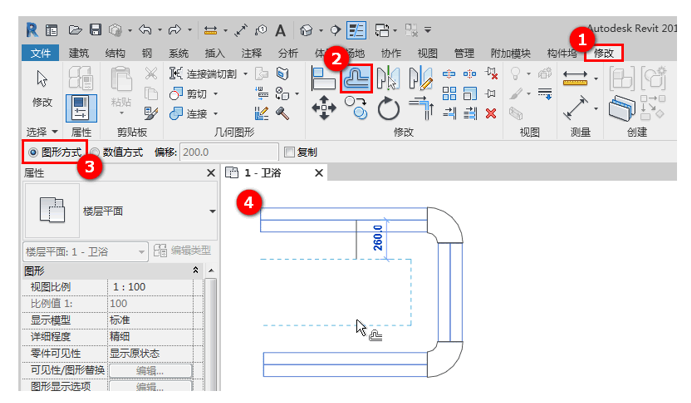Close the 1 - 卫浴 view tab
This screenshot has width=691, height=403.
click(x=319, y=174)
